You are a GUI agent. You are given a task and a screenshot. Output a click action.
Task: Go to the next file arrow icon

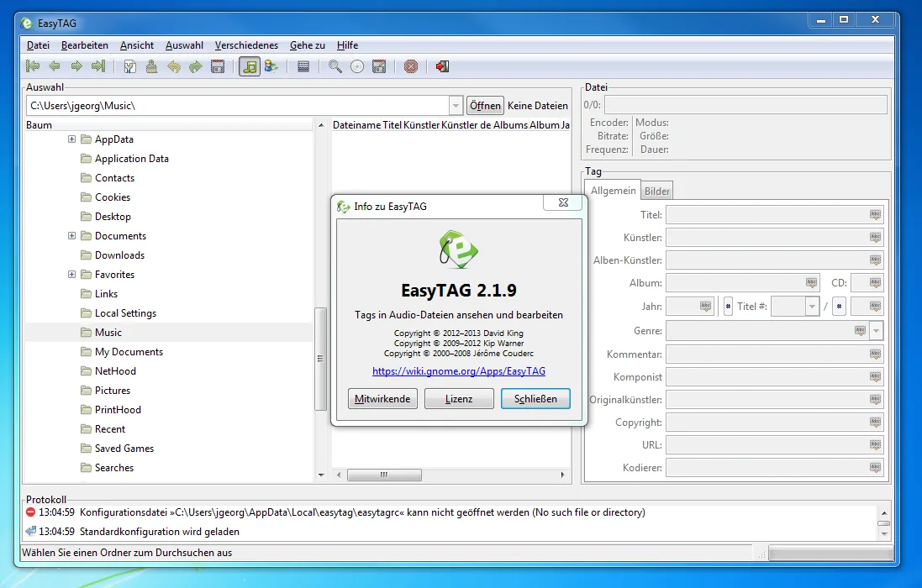tap(76, 66)
